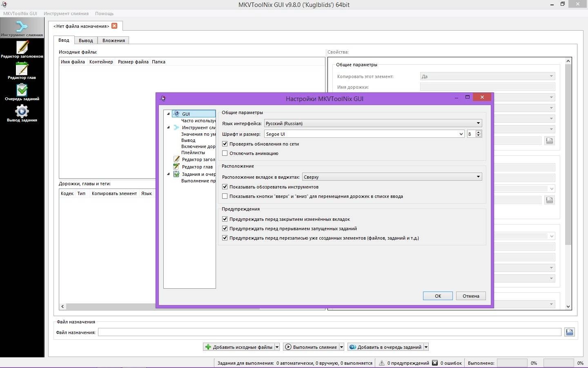Toggle warning before overwriting existing elements checkbox

pyautogui.click(x=225, y=238)
